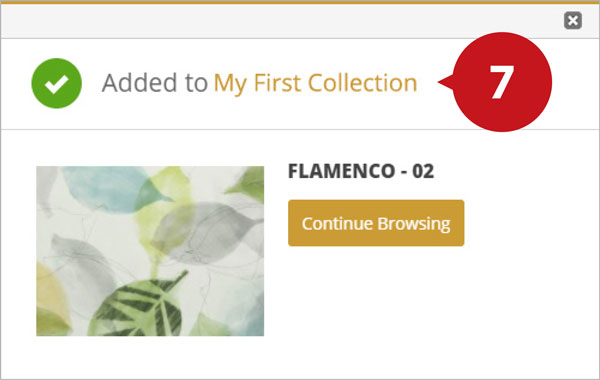This screenshot has height=380, width=600.
Task: Click the green checkmark success icon
Action: point(57,83)
